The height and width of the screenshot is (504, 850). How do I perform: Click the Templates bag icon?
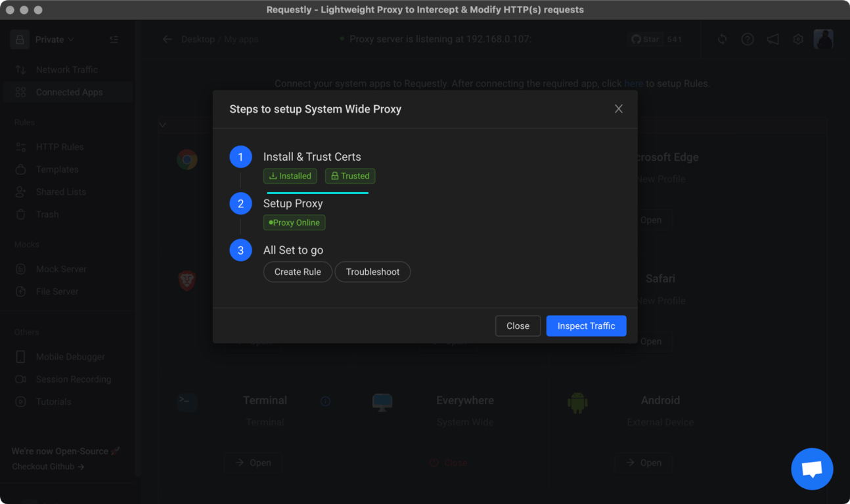pyautogui.click(x=20, y=169)
